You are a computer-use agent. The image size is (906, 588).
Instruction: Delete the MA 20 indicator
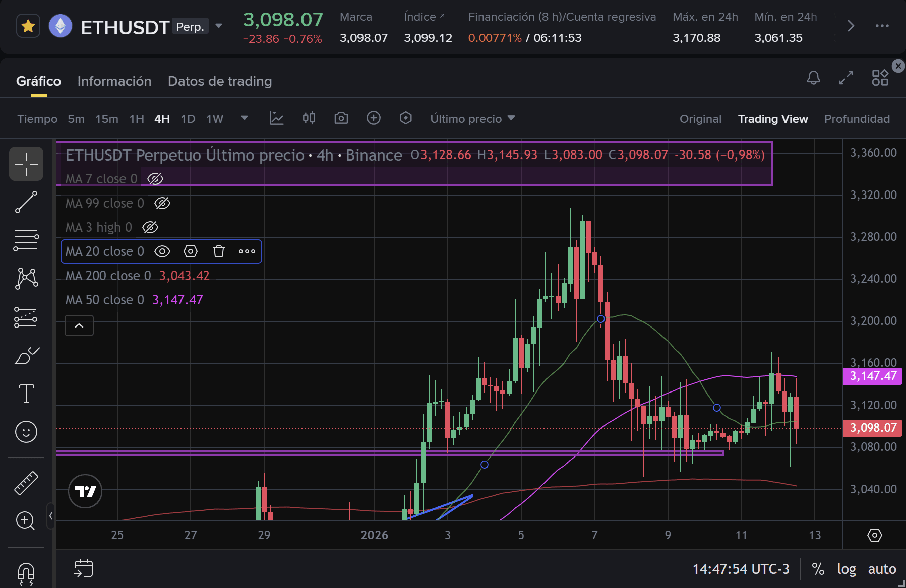218,251
